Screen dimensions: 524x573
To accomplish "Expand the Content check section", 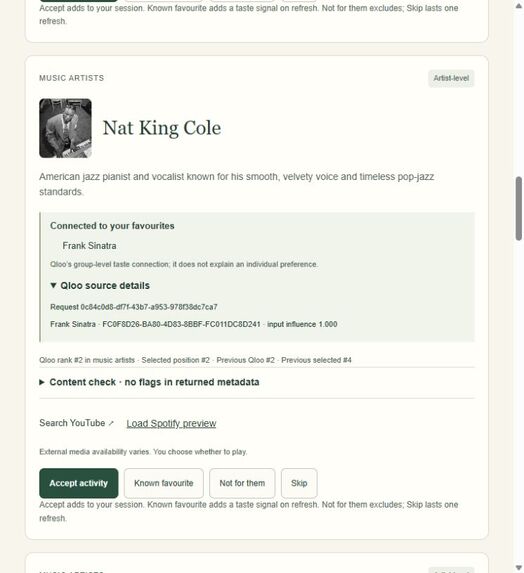I will (x=149, y=382).
